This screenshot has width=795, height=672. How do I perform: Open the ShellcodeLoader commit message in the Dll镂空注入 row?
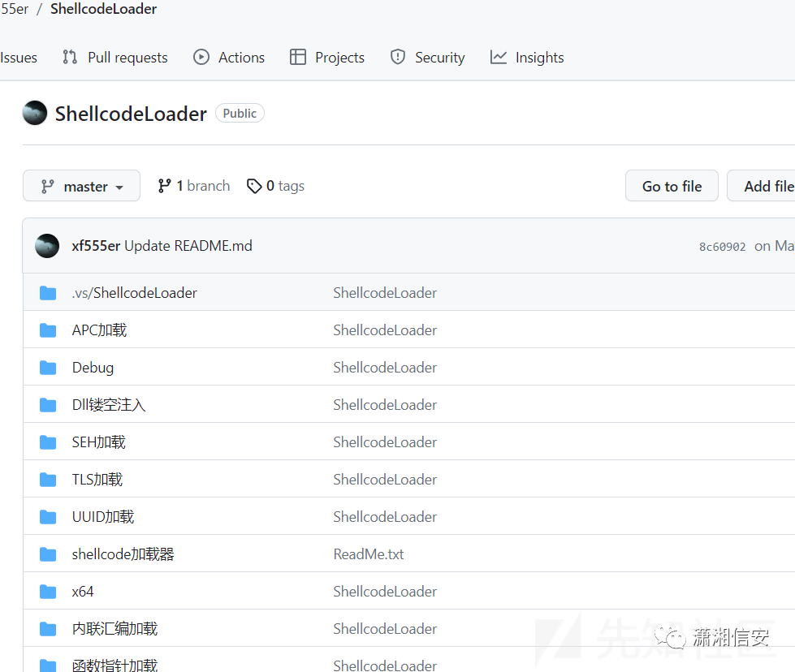tap(385, 405)
